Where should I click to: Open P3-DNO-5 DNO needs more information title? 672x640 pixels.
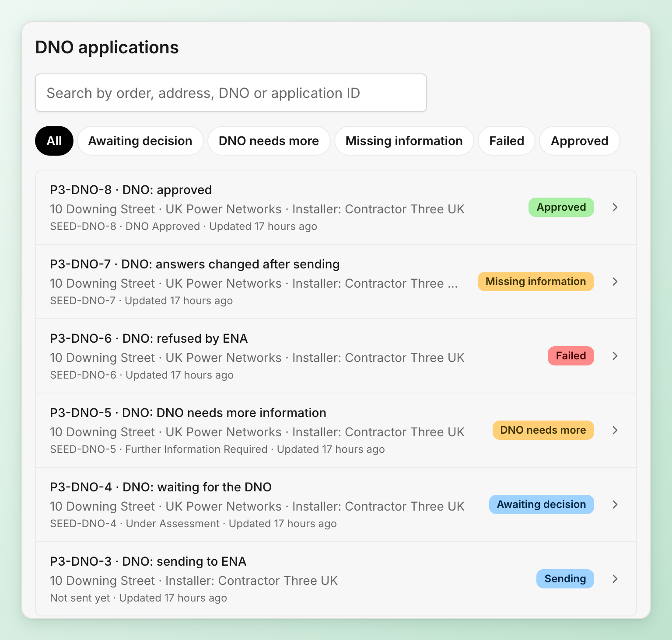188,413
